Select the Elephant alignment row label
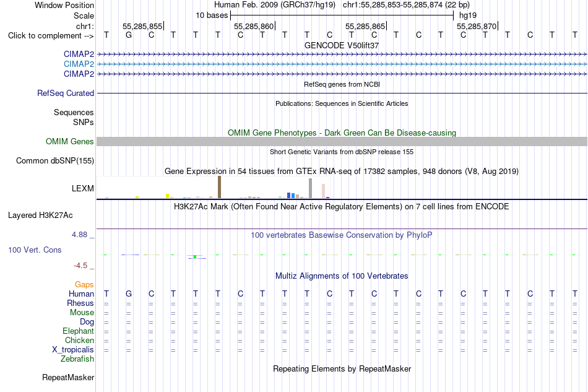 click(x=79, y=331)
